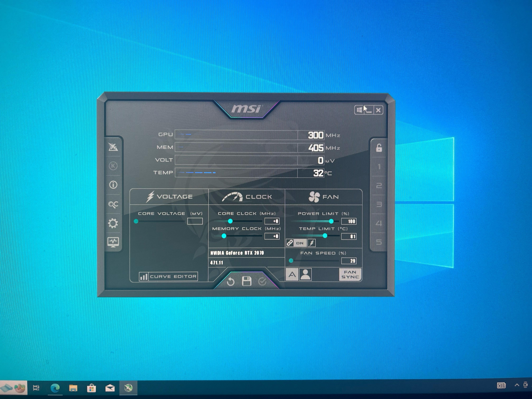This screenshot has width=532, height=399.
Task: Click the Core Voltage value field
Action: coord(195,221)
